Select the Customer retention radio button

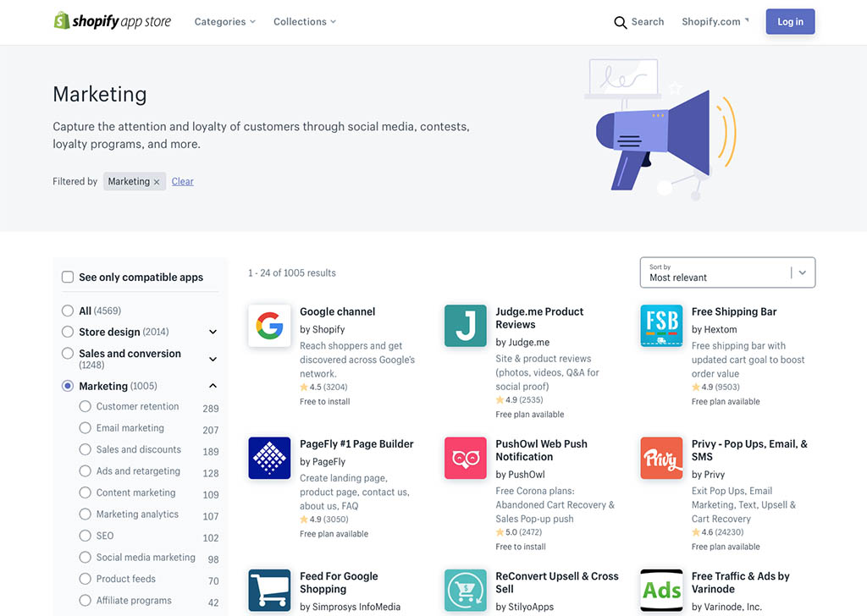coord(86,406)
